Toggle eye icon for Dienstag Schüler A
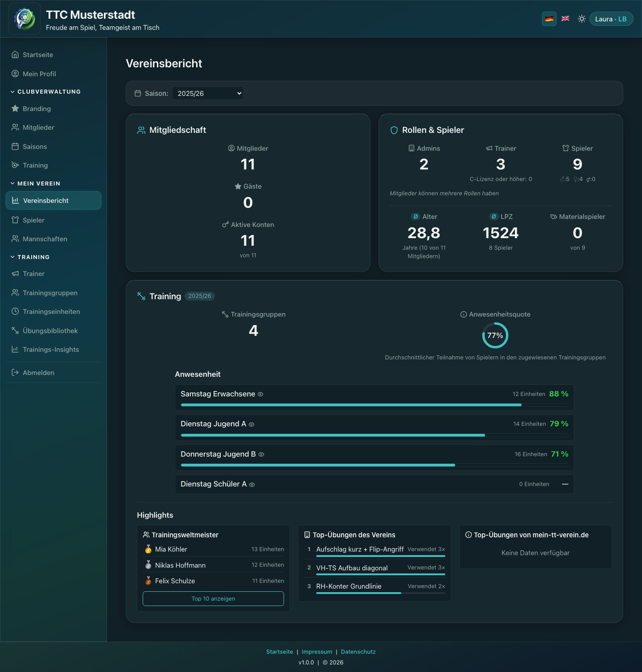This screenshot has width=642, height=672. (x=252, y=484)
